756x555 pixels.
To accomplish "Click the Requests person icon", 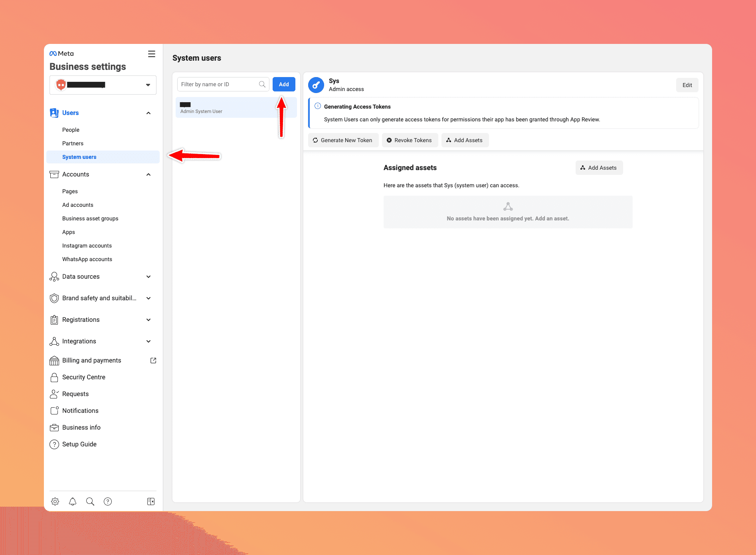I will coord(54,394).
